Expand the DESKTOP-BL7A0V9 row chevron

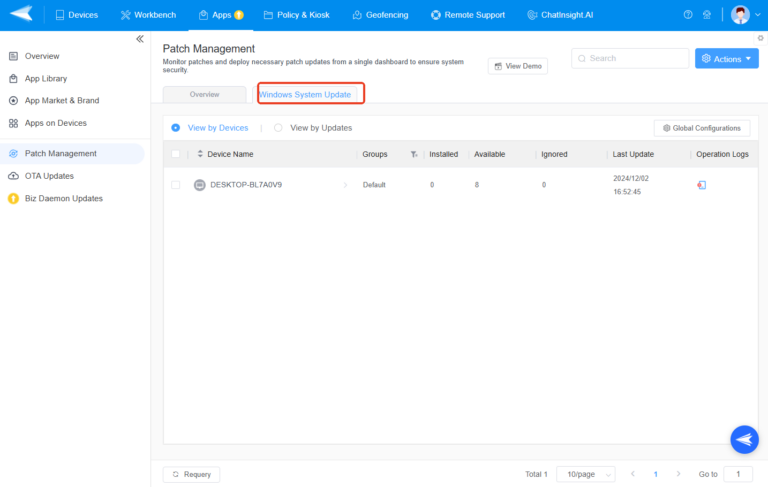(346, 185)
